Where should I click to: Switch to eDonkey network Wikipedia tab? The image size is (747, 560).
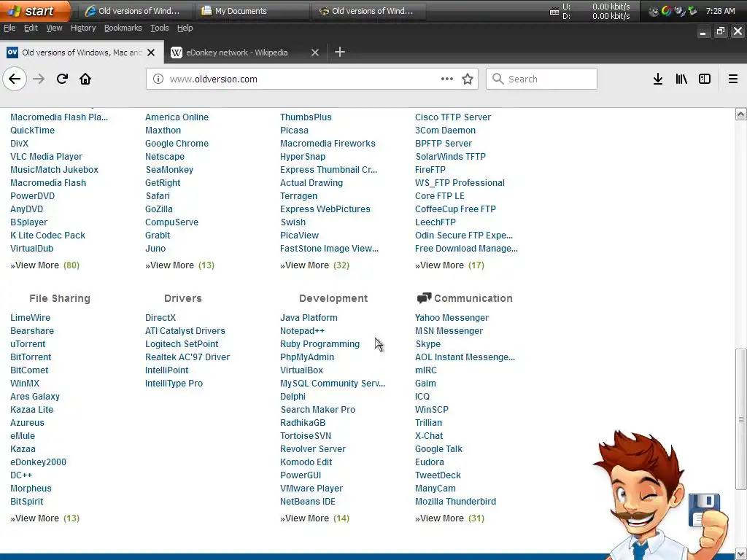click(237, 52)
